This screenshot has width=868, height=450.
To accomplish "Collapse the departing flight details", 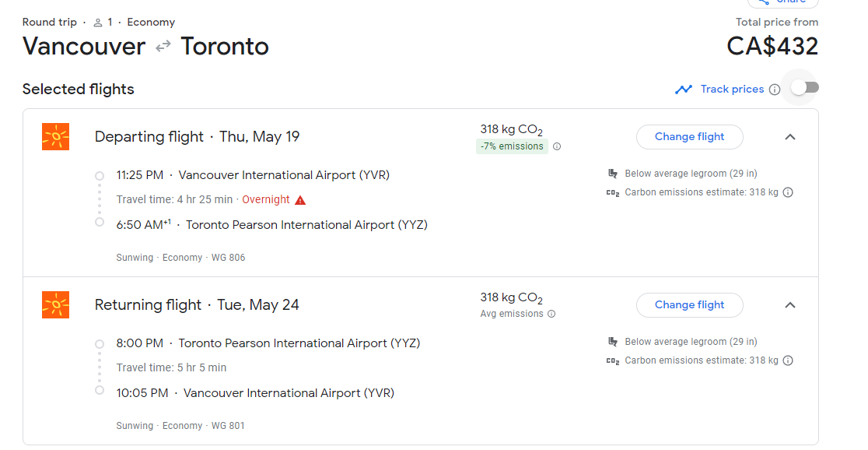I will point(790,137).
